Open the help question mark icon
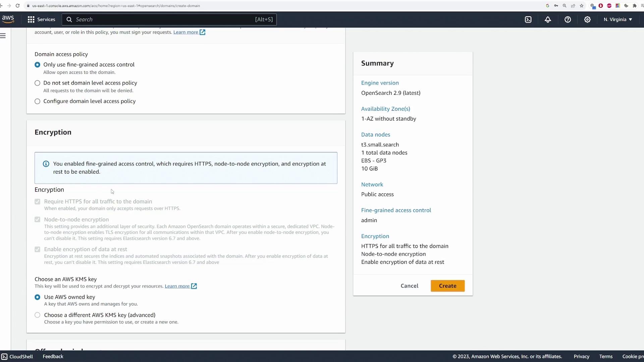The image size is (644, 362). 568,19
